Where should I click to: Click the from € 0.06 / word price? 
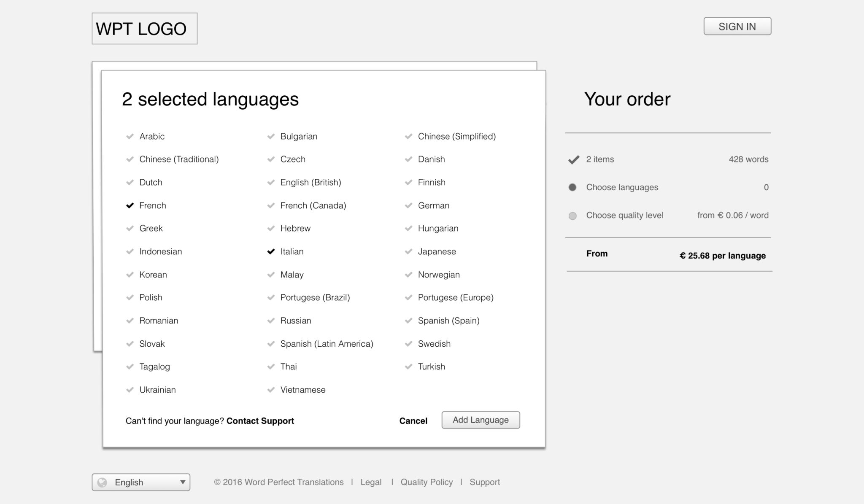733,215
